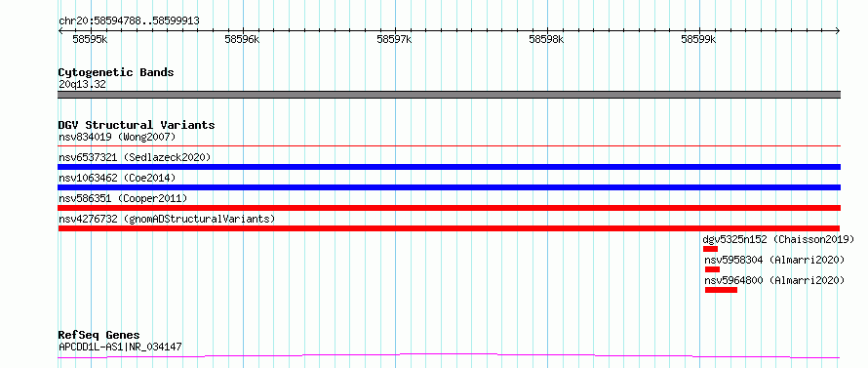Click the 20q13.32 band label
Image resolution: width=868 pixels, height=368 pixels.
coord(83,85)
